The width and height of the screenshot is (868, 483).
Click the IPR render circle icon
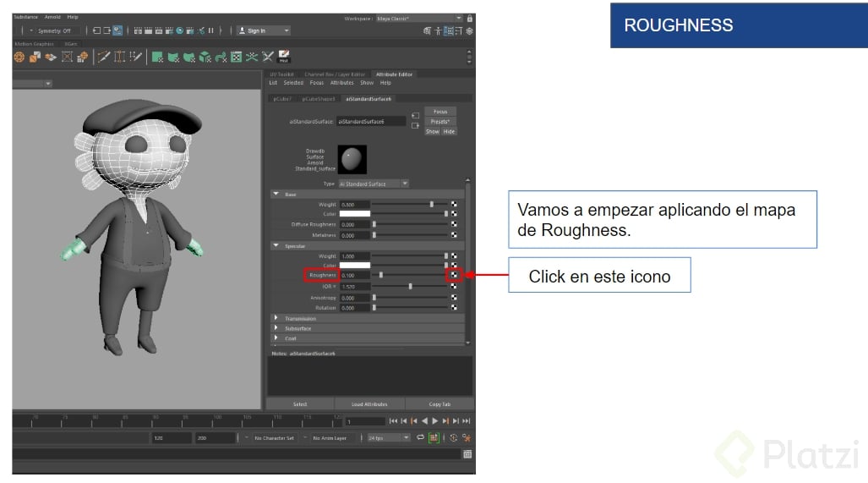point(180,31)
